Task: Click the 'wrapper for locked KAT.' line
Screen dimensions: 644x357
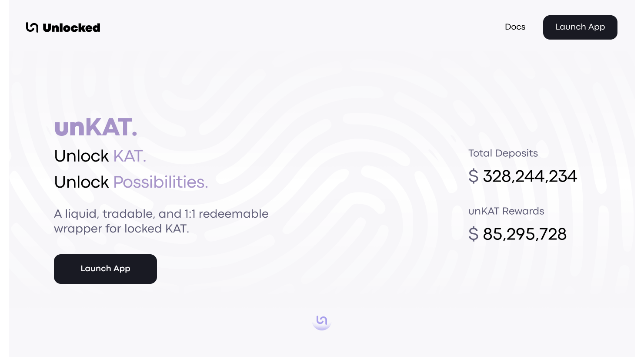Action: pos(121,229)
